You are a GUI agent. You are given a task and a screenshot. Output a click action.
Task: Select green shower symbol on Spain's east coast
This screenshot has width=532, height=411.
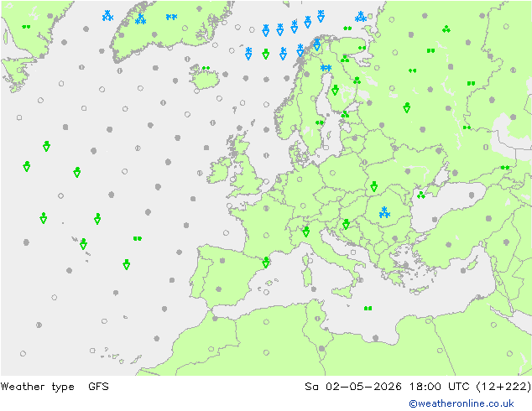click(266, 263)
